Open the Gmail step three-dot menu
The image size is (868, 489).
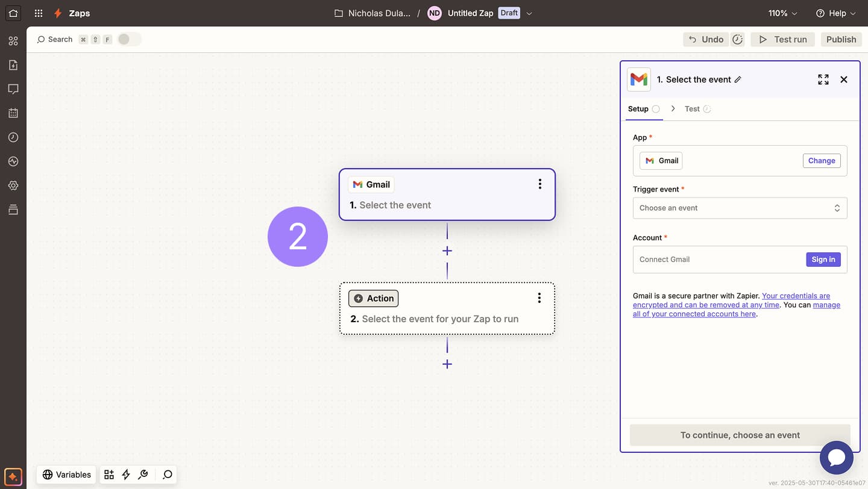click(x=539, y=184)
